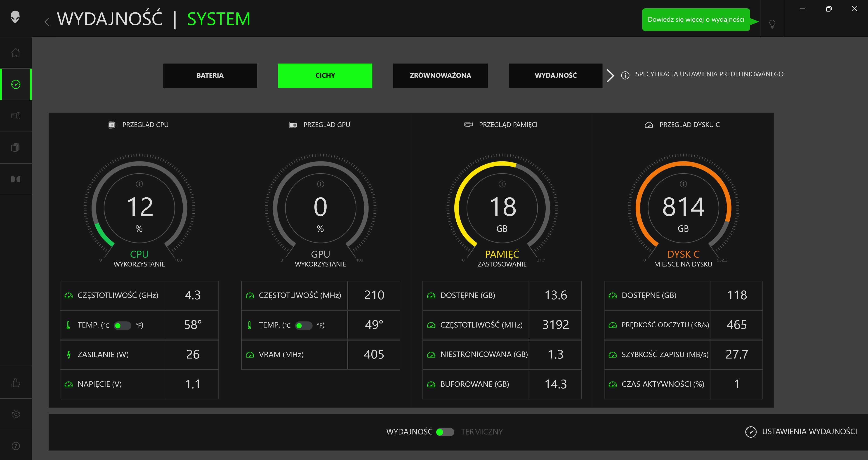Click the disk available value 118
The image size is (868, 460).
coord(737,295)
